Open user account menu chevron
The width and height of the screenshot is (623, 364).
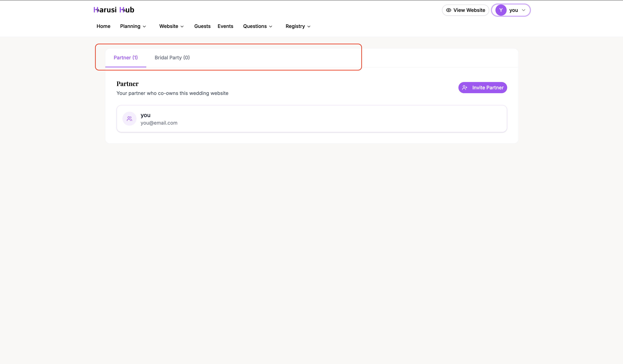point(523,10)
